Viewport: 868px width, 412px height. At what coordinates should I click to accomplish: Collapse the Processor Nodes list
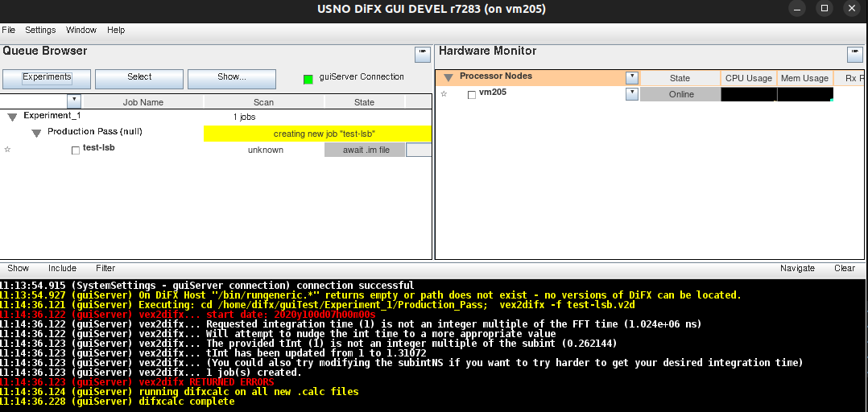point(448,77)
